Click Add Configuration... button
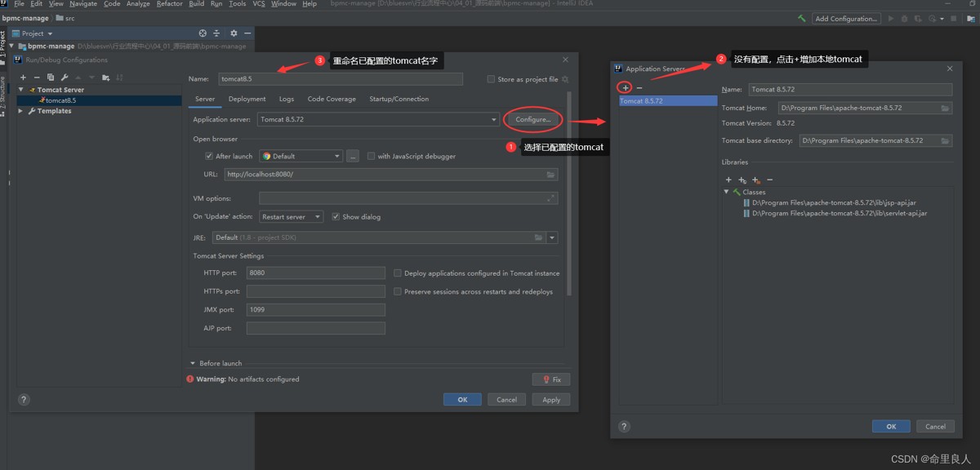The image size is (980, 470). pyautogui.click(x=845, y=18)
